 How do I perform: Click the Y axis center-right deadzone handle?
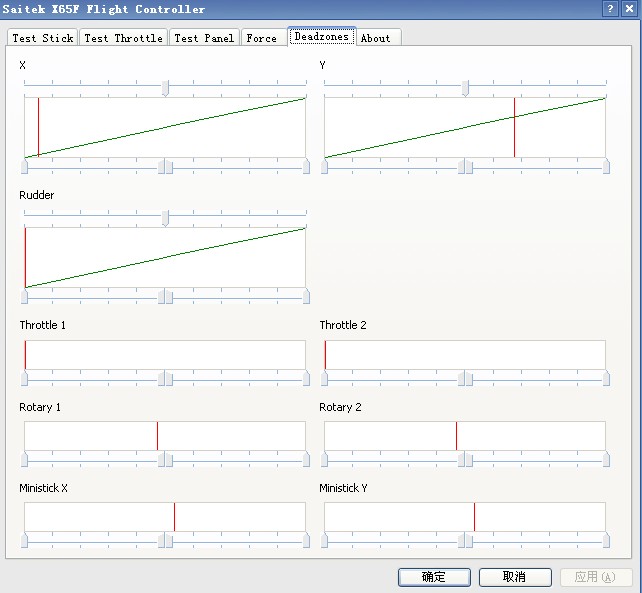pos(469,166)
